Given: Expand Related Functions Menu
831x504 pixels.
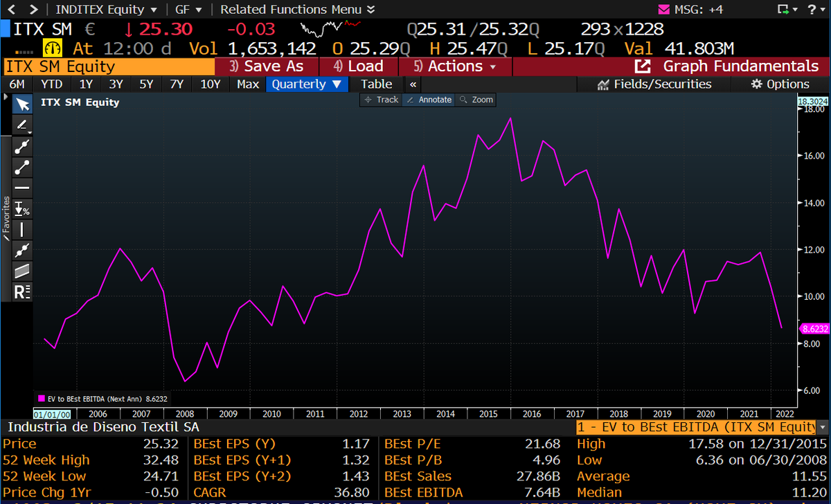Looking at the screenshot, I should (x=298, y=10).
